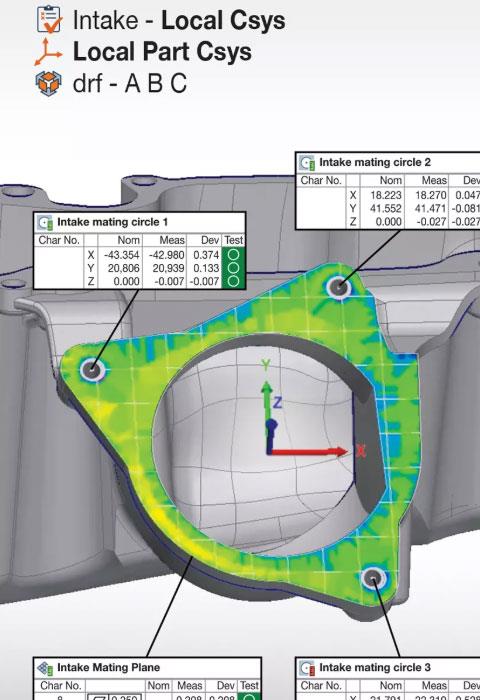Viewport: 480px width, 700px height.
Task: Click the Intake mating circle 3 header
Action: click(375, 668)
